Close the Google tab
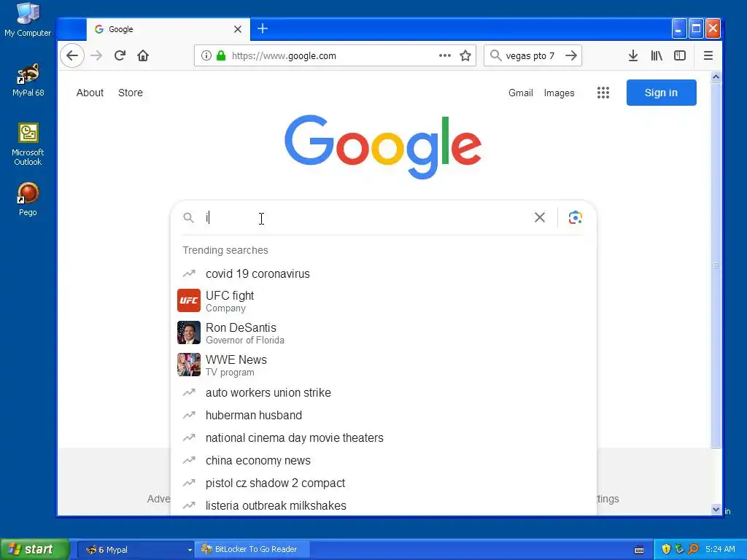Image resolution: width=747 pixels, height=560 pixels. pos(238,29)
